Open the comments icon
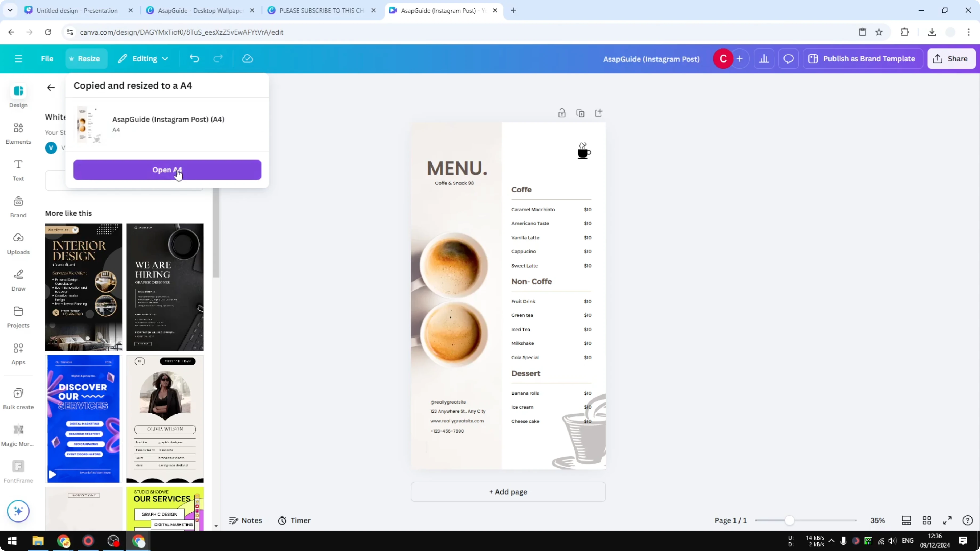The image size is (980, 551). [x=788, y=59]
